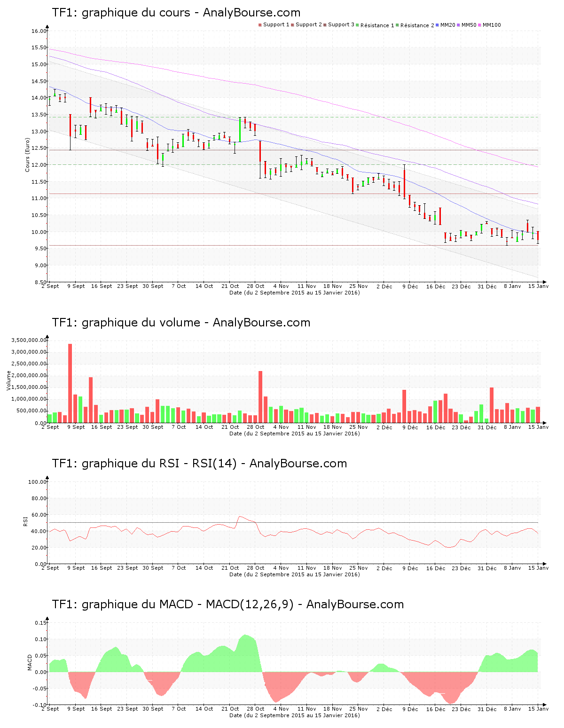Click the 16.00 value on price axis

point(39,31)
